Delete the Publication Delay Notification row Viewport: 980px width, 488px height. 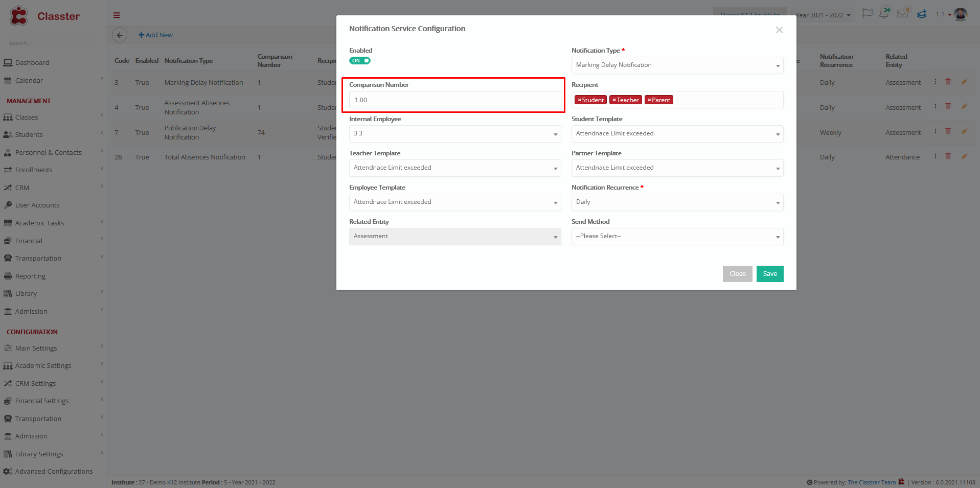click(948, 131)
